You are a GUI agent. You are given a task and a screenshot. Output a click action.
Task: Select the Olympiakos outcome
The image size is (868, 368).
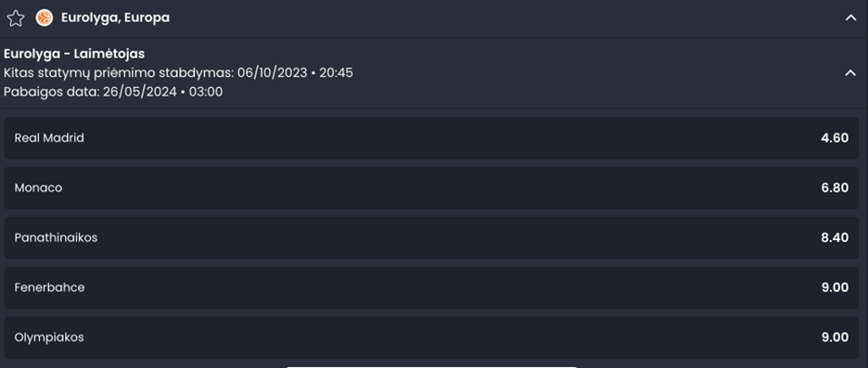(x=432, y=337)
